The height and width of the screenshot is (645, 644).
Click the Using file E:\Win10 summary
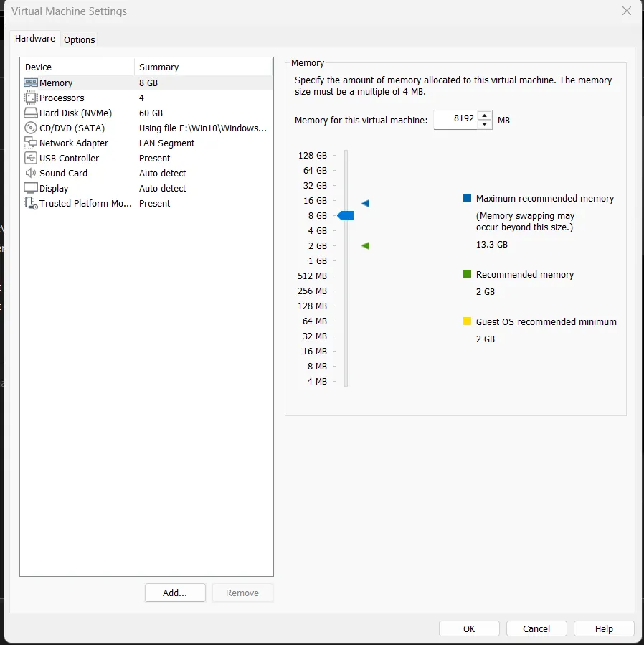203,128
